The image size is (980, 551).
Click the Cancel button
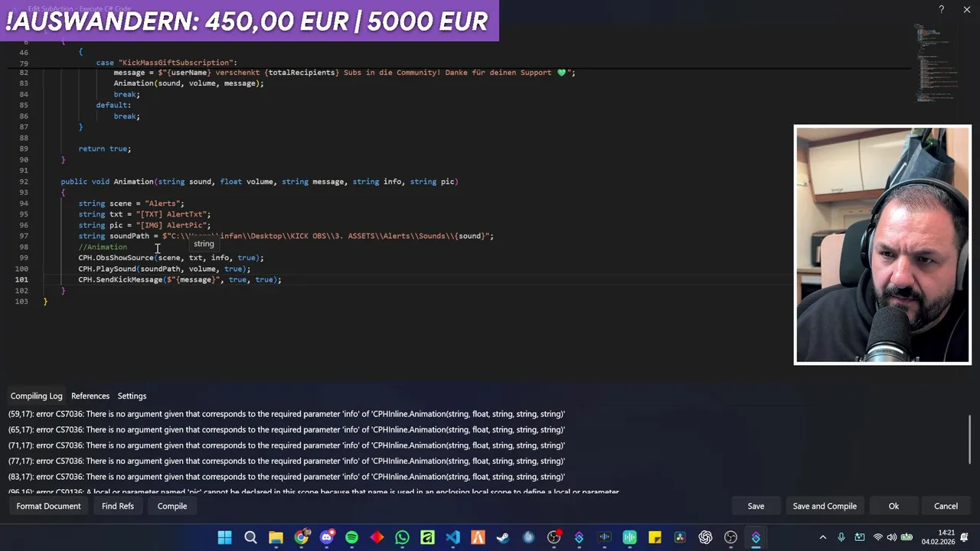(x=946, y=506)
